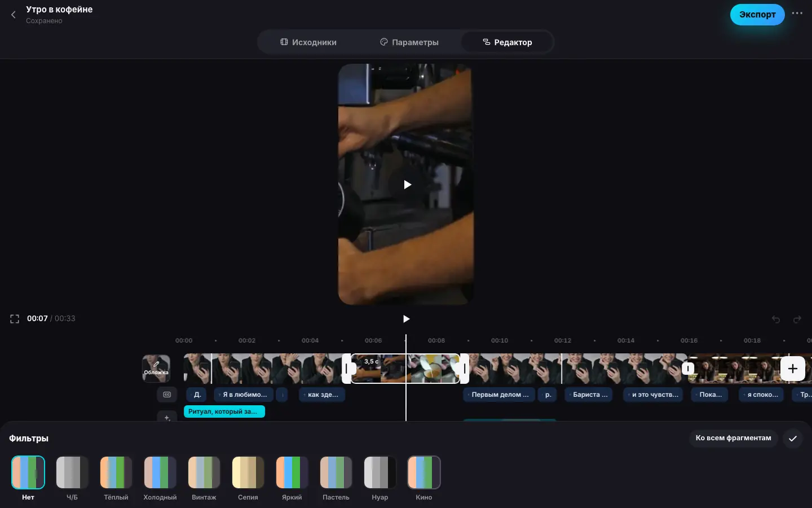
Task: Add a new clip with plus button
Action: click(x=792, y=369)
